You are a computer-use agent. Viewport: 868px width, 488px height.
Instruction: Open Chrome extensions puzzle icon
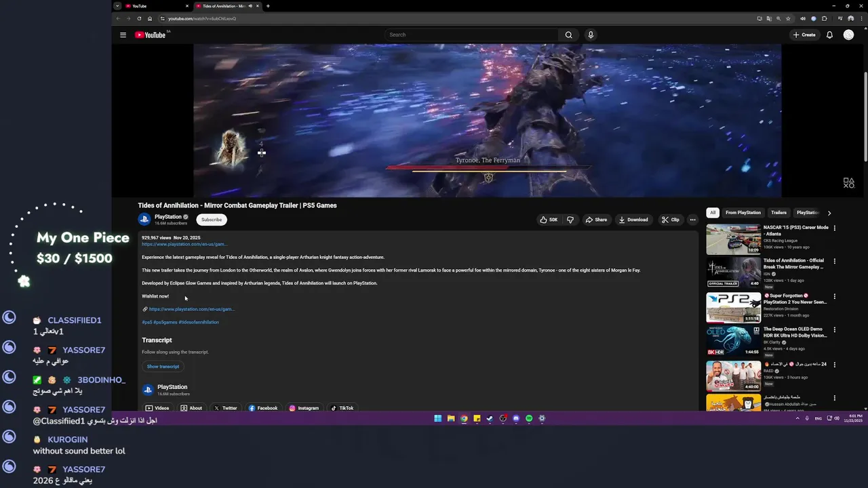(825, 18)
